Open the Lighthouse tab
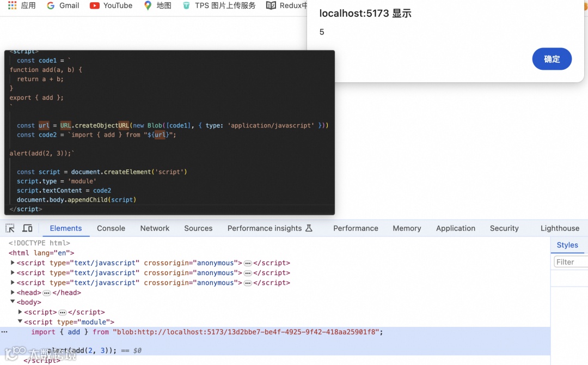 560,228
